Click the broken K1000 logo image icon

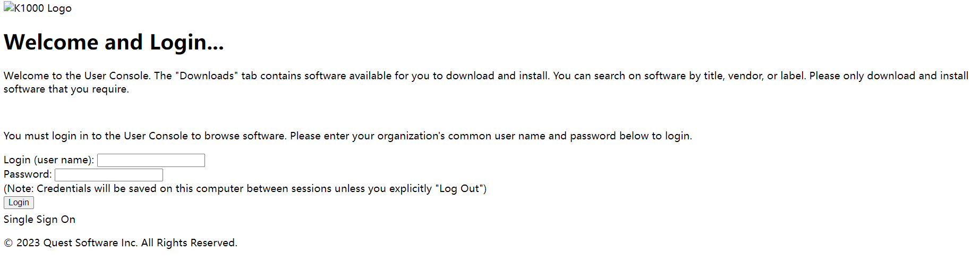(x=8, y=8)
